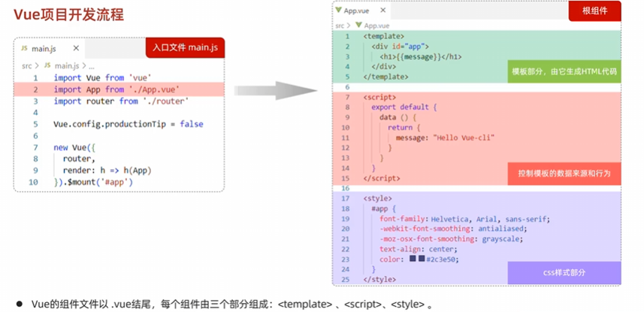Click opening '<style>' tag
The height and width of the screenshot is (312, 644).
coord(377,198)
